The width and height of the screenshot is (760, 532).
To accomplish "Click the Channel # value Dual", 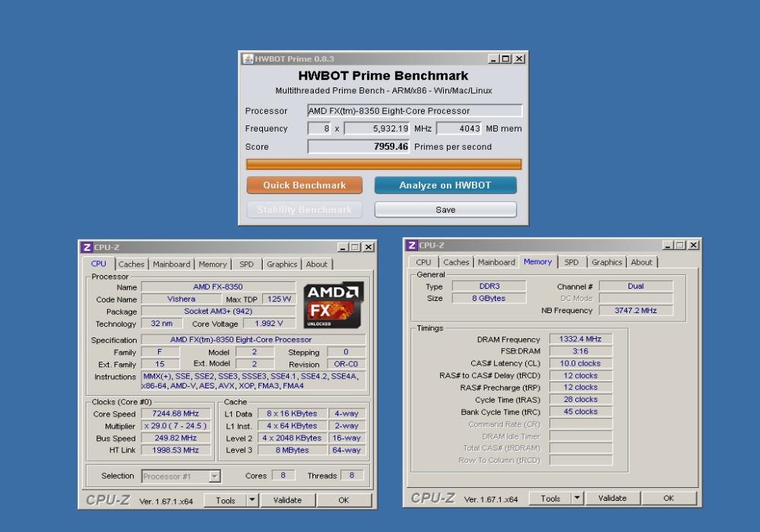I will pos(635,286).
